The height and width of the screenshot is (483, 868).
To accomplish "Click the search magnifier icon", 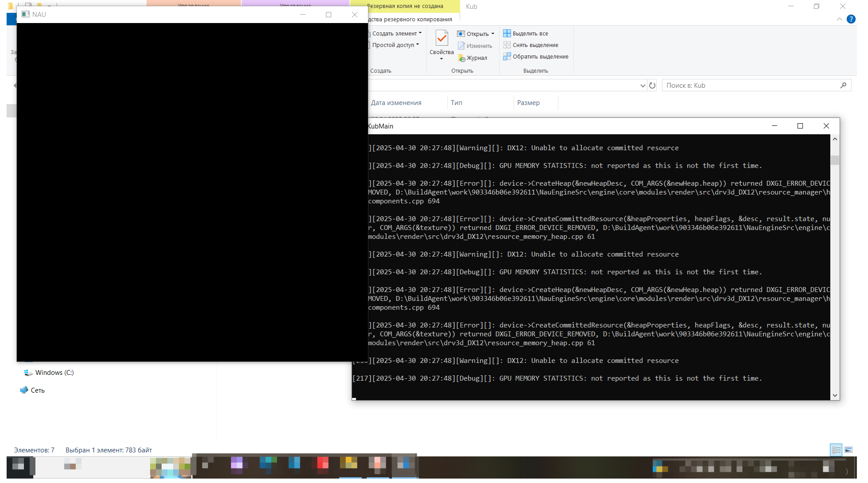I will pos(843,86).
